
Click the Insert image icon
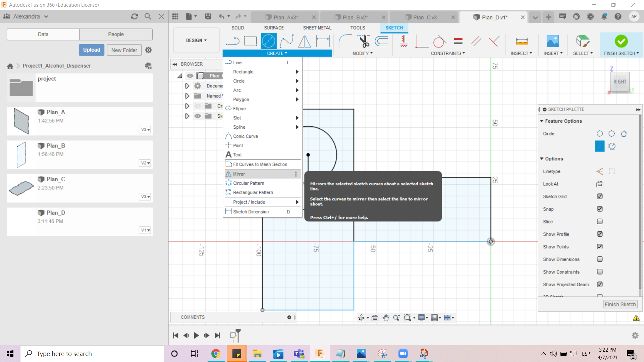point(552,41)
